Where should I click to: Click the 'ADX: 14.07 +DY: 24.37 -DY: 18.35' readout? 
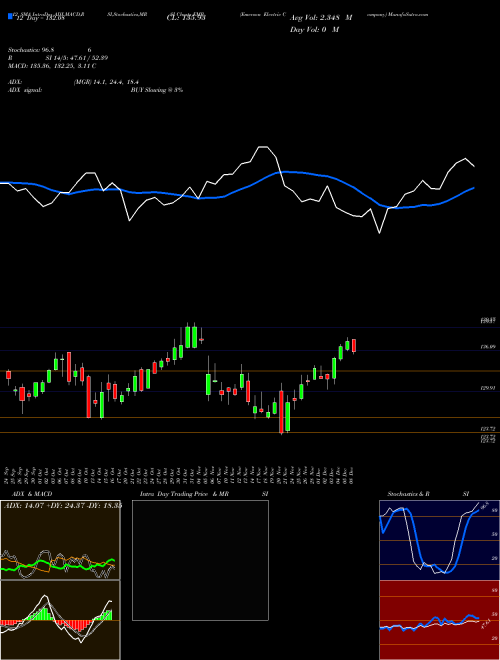coord(63,506)
